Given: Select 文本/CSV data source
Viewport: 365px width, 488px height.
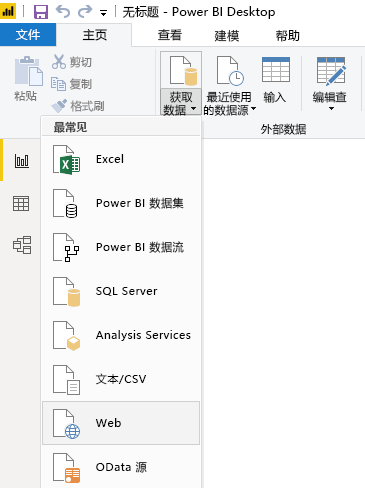Looking at the screenshot, I should click(121, 379).
